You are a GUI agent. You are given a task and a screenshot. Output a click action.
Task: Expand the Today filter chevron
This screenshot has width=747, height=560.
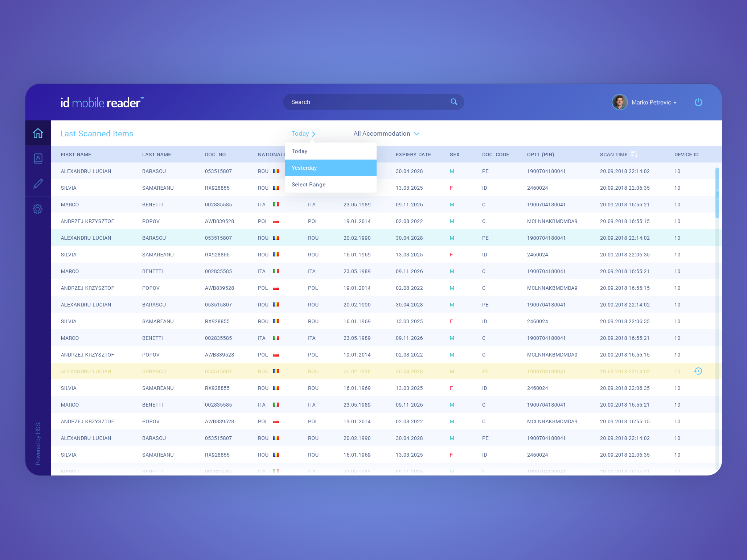click(314, 133)
